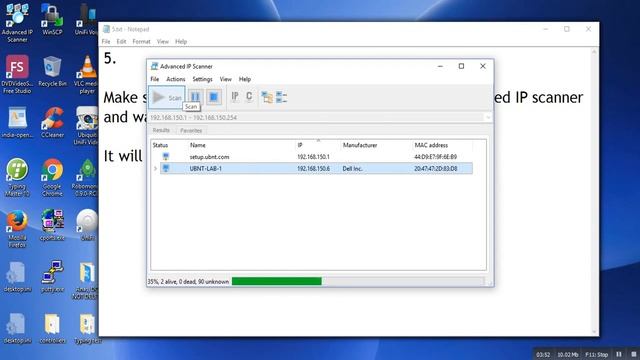Open the india-open... desktop file

coord(17,122)
